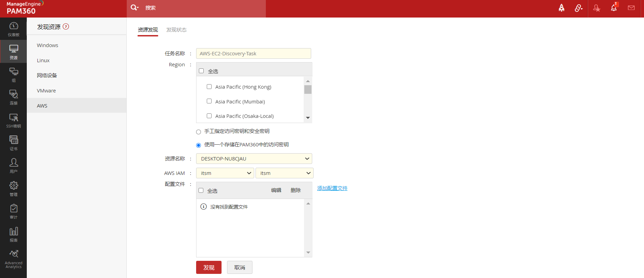644x278 pixels.
Task: Select AWS in discovery list
Action: tap(77, 105)
